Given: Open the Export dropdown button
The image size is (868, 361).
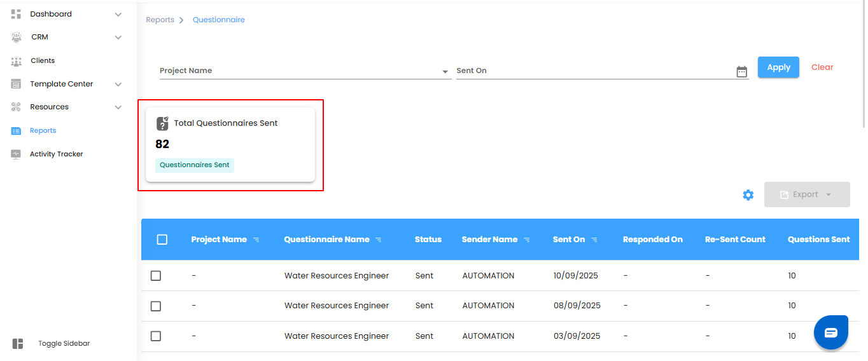Looking at the screenshot, I should 807,194.
